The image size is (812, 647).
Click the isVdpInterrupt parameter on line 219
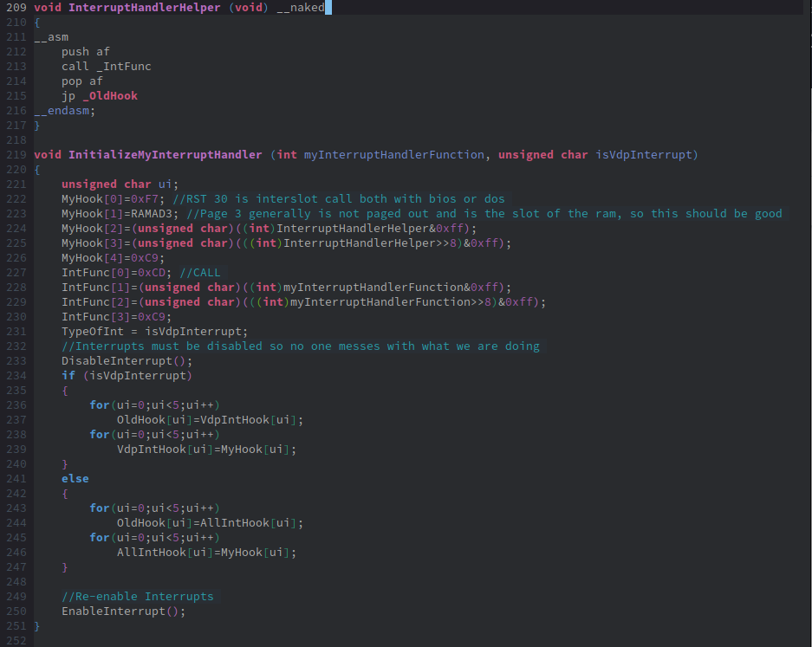[644, 155]
